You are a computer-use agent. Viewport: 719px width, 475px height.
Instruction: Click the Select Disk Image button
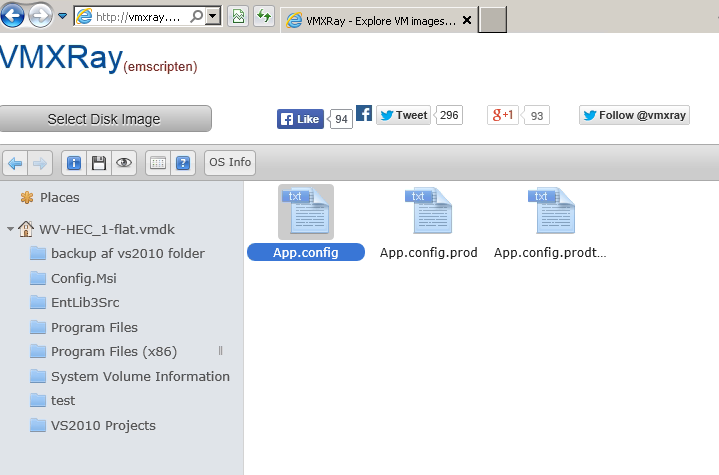[105, 119]
